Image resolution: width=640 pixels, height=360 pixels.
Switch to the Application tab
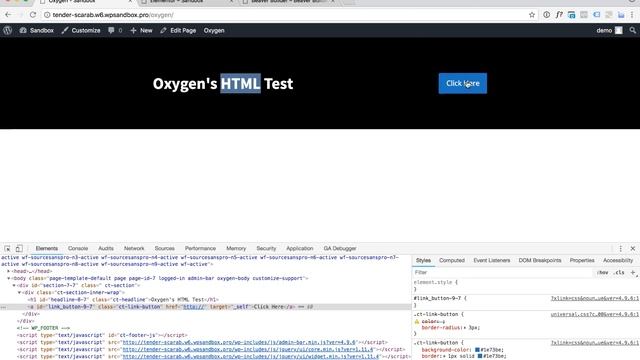click(300, 248)
